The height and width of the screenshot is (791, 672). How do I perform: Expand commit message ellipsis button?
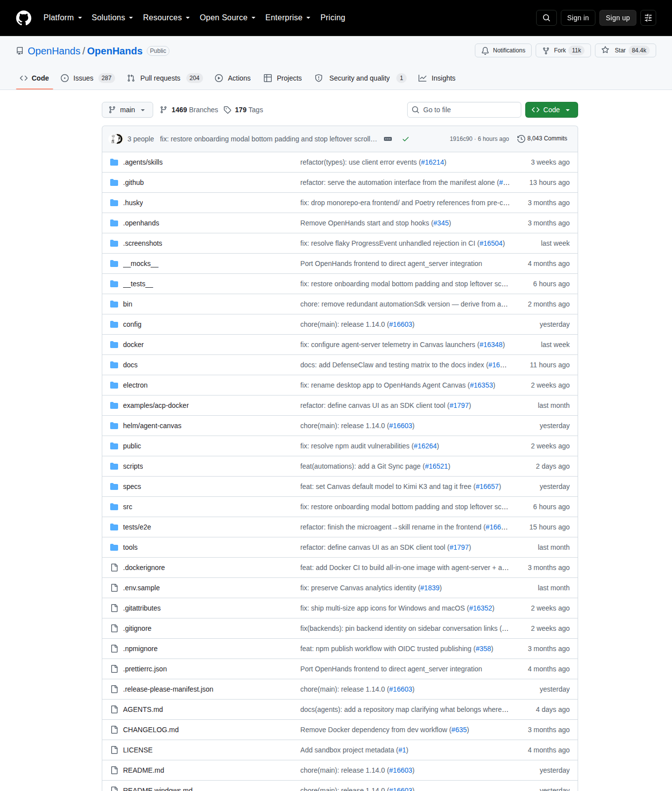(388, 139)
